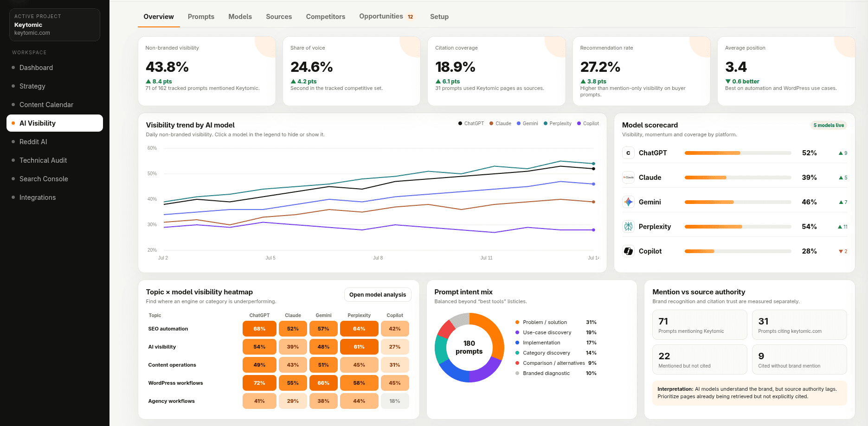Click Perplexity visibility progress bar

(x=738, y=227)
